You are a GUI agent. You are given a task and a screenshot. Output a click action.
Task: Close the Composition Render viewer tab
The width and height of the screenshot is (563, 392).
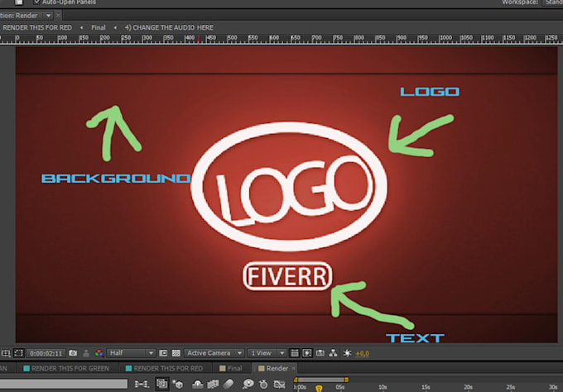[x=58, y=16]
